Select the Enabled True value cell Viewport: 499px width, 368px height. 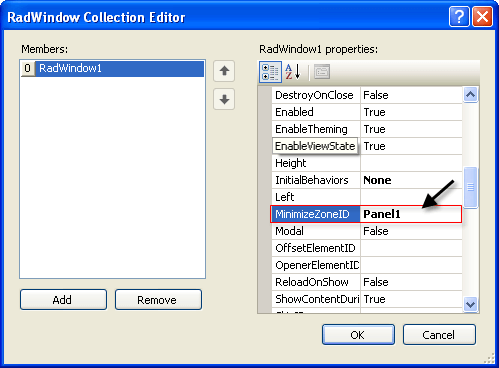point(411,112)
